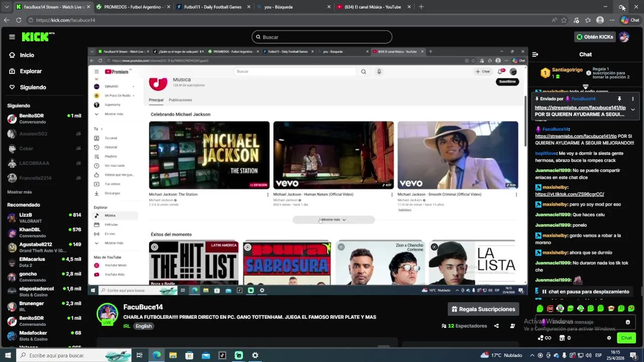Click chat en pausa para desplazamiento banner
The height and width of the screenshot is (362, 644).
(585, 292)
